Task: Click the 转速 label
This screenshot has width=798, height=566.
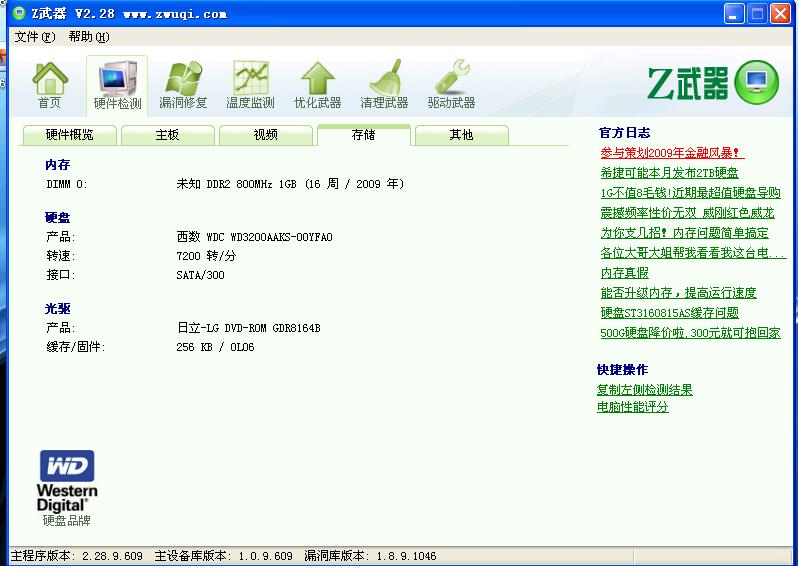Action: pos(60,256)
